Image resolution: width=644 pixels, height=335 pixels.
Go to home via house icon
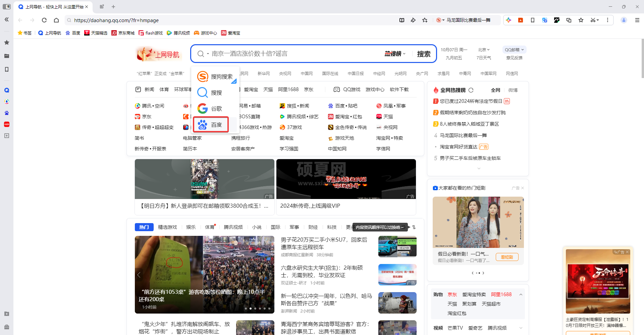point(56,20)
